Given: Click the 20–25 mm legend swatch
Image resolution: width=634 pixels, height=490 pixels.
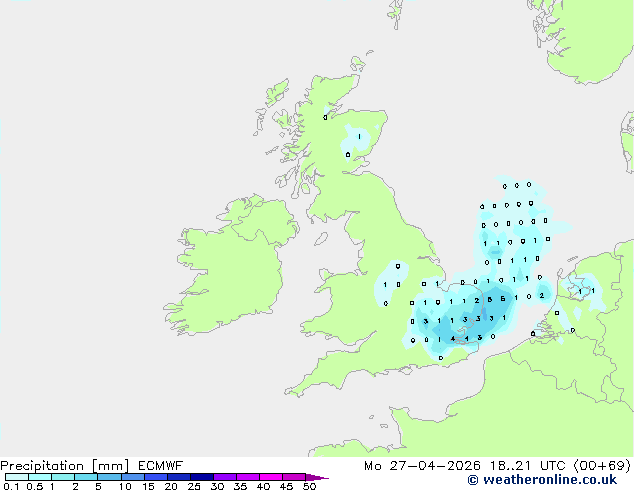Looking at the screenshot, I should tap(179, 477).
